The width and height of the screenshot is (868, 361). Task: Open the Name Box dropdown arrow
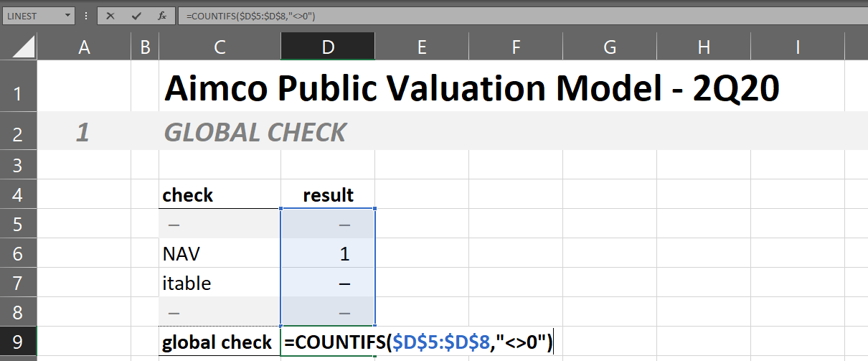pos(67,15)
